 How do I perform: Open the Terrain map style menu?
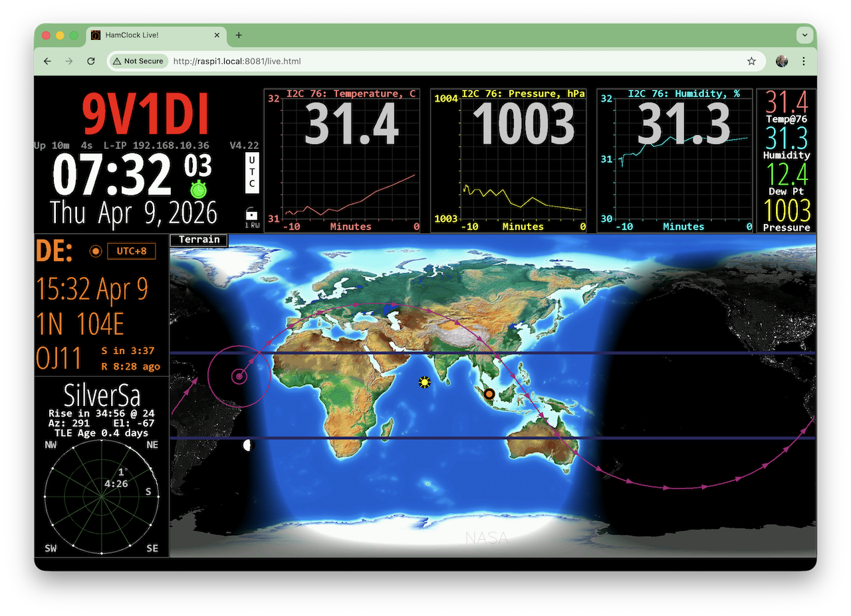click(199, 240)
